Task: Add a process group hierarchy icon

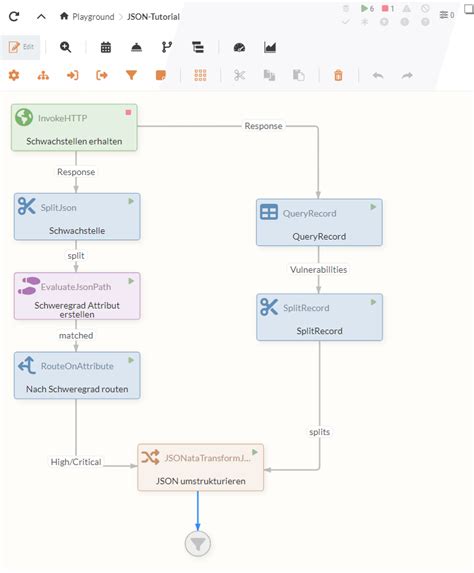Action: coord(43,75)
